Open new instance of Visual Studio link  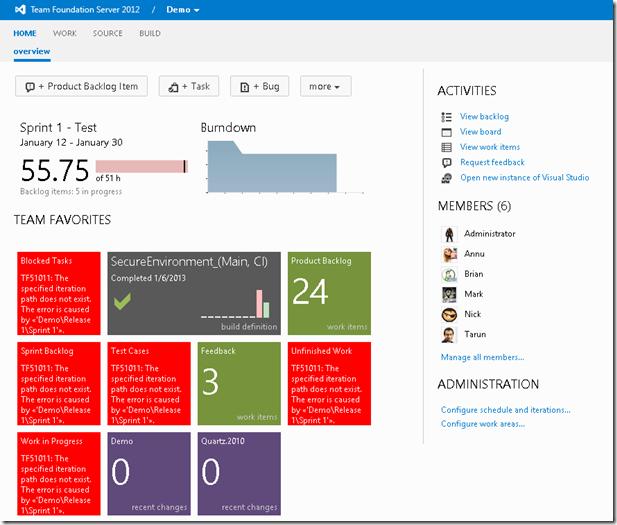[x=525, y=178]
